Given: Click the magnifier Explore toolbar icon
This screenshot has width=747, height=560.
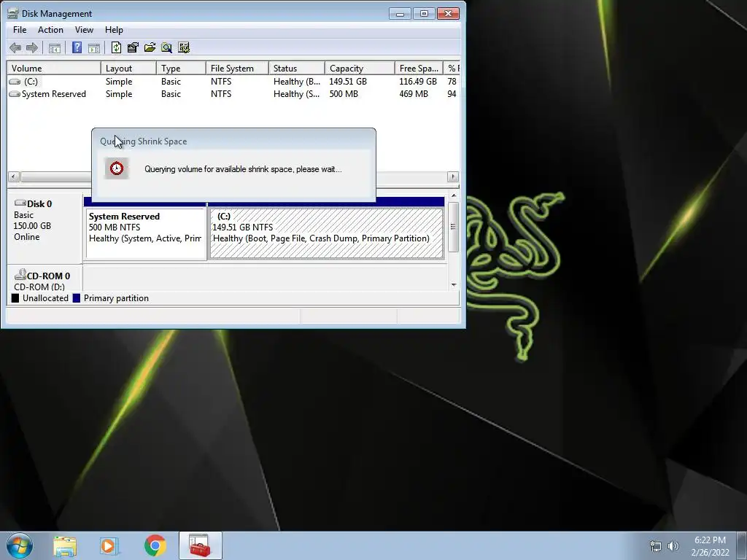Looking at the screenshot, I should coord(166,47).
